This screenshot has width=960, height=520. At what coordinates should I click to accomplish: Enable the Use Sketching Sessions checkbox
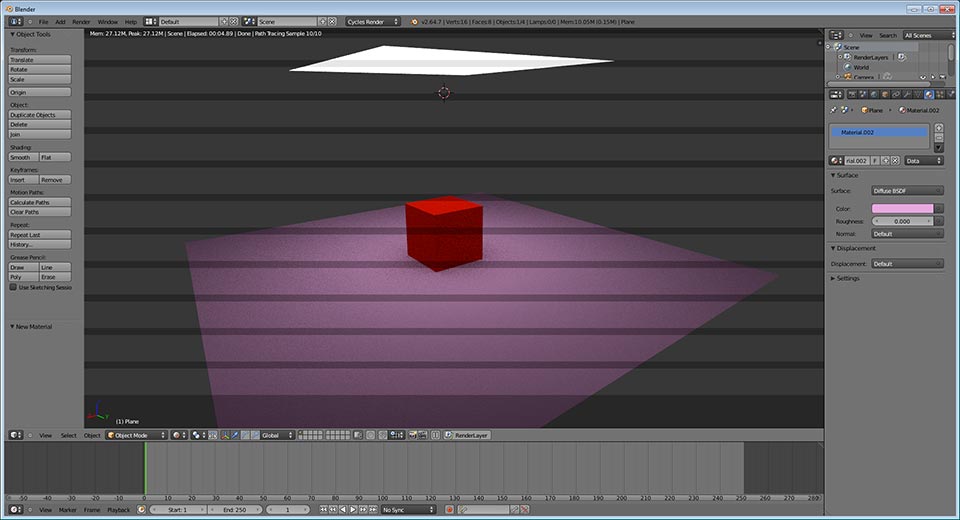13,287
